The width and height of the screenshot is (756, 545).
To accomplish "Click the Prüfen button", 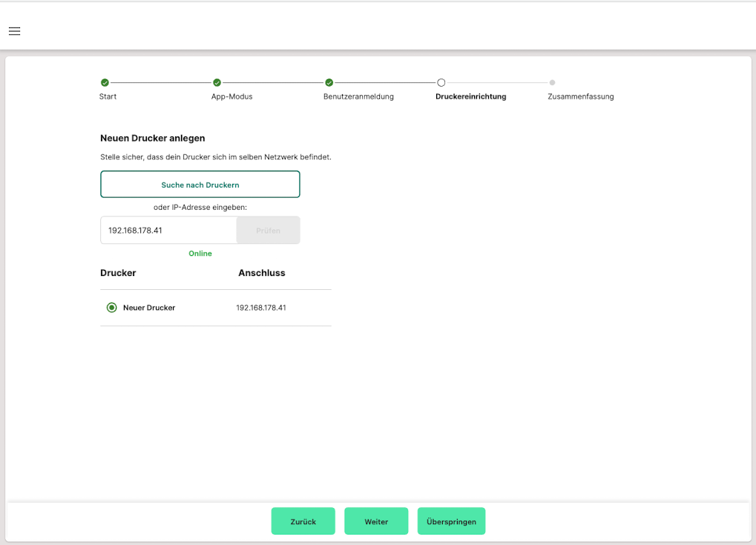I will (268, 231).
